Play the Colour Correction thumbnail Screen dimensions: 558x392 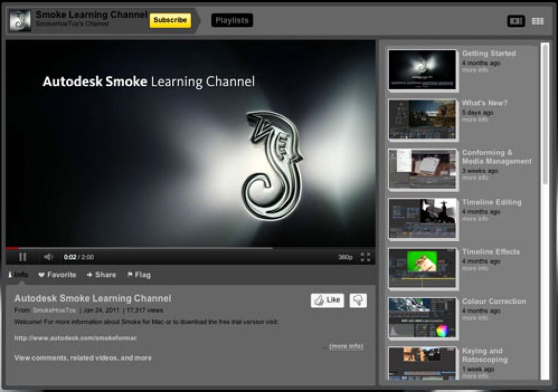(x=422, y=317)
